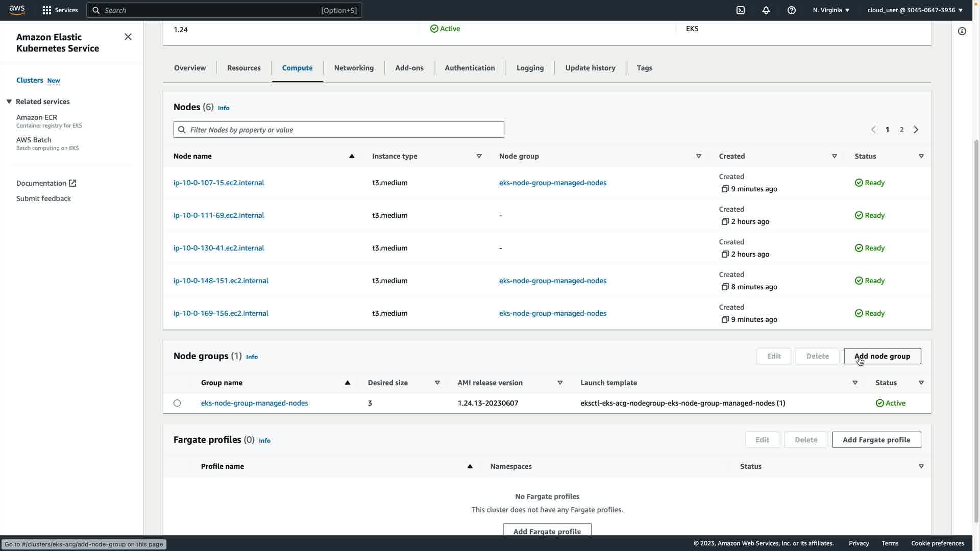Open cloud_user account dropdown
This screenshot has width=980, height=551.
(915, 10)
